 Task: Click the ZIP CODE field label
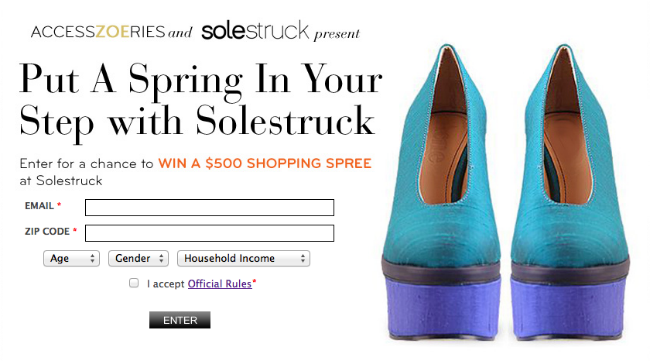[x=47, y=232]
